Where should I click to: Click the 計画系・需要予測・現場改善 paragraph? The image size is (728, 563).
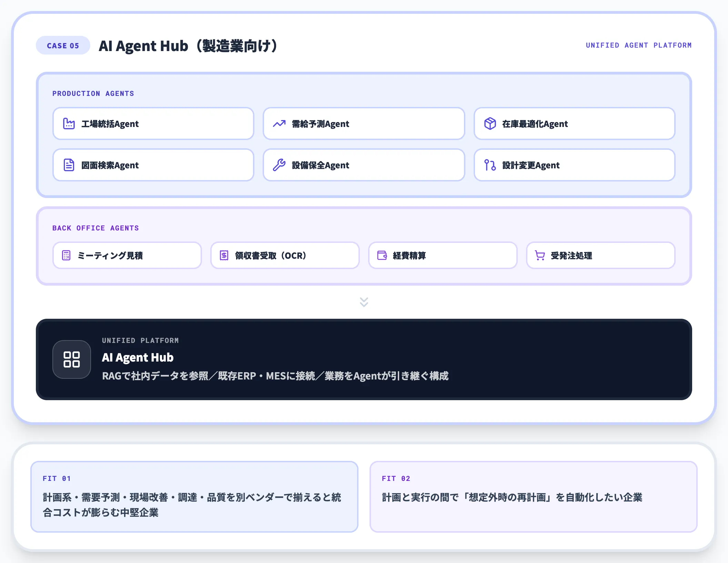pos(192,505)
